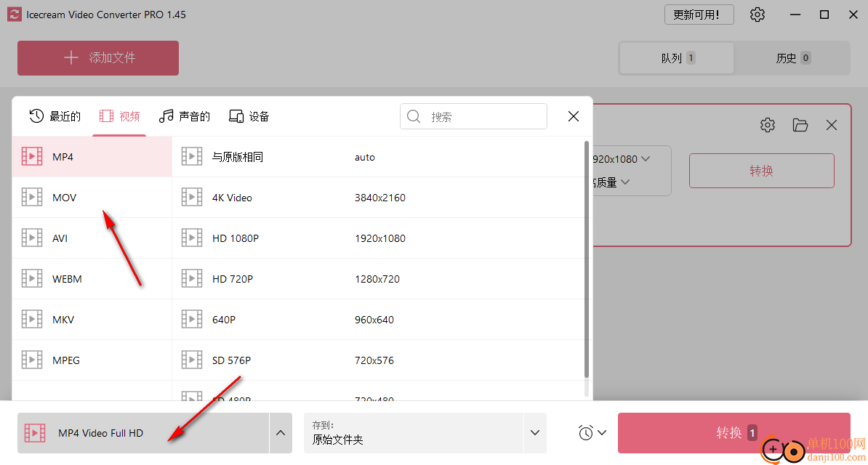Click the preset list scrollbar
Viewport: 868px width, 465px height.
click(587, 259)
